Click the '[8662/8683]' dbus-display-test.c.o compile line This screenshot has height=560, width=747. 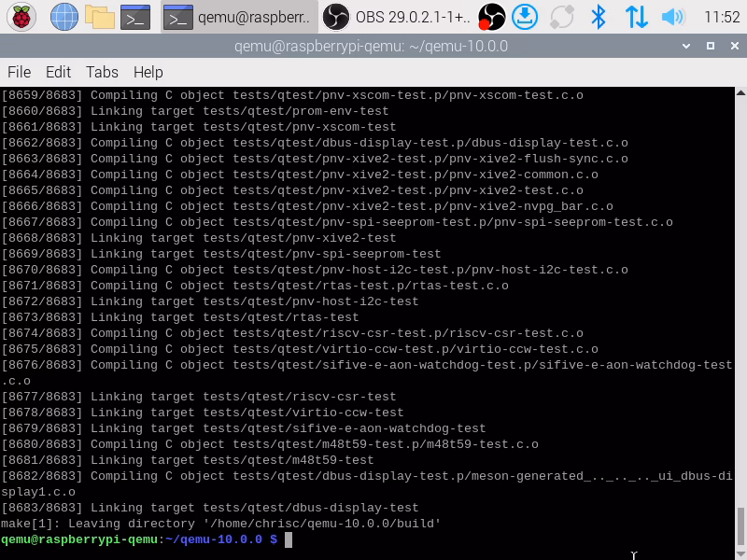tap(315, 143)
